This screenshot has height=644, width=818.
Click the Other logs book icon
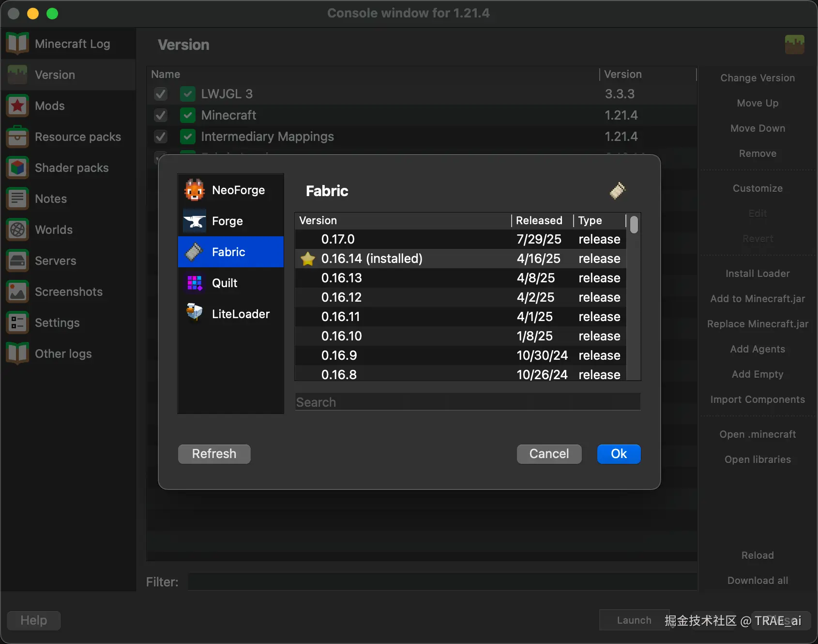pyautogui.click(x=17, y=353)
